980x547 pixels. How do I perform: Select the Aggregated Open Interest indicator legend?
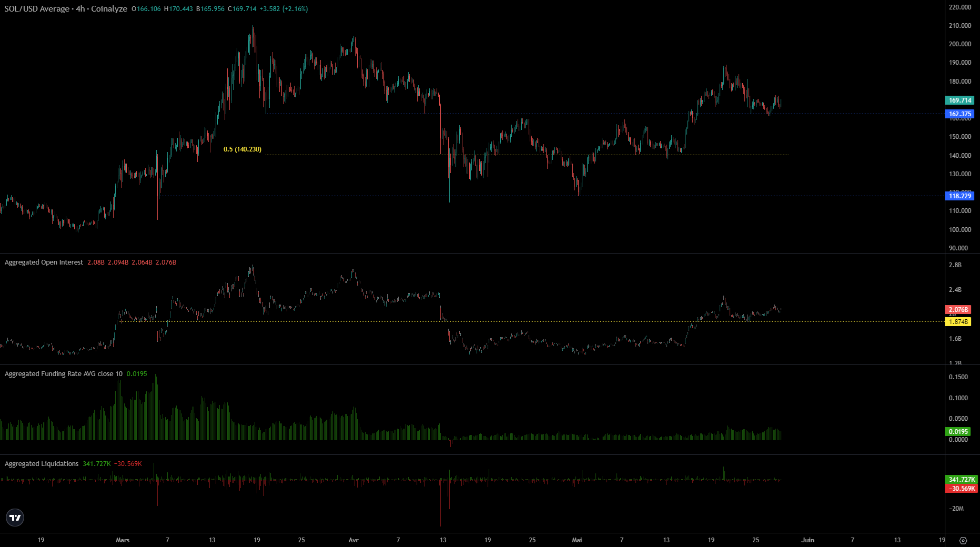(x=44, y=262)
